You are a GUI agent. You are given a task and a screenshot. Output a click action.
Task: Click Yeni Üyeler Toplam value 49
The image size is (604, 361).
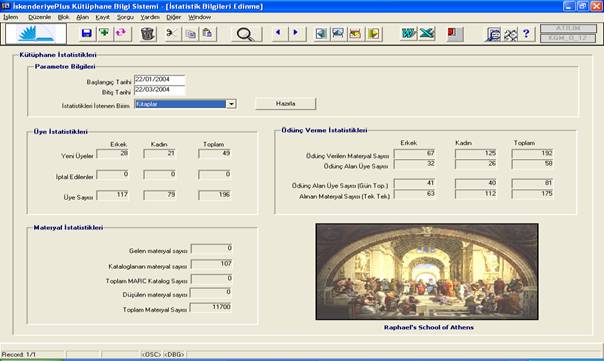(215, 154)
